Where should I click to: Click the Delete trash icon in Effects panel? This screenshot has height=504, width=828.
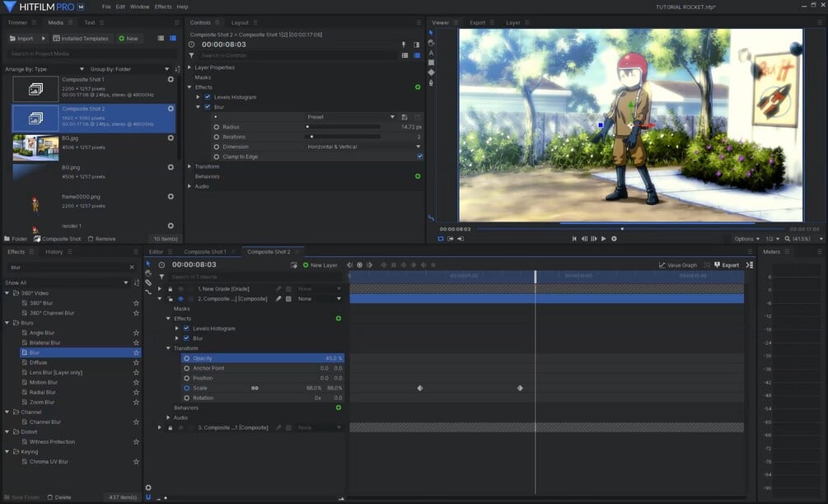50,497
